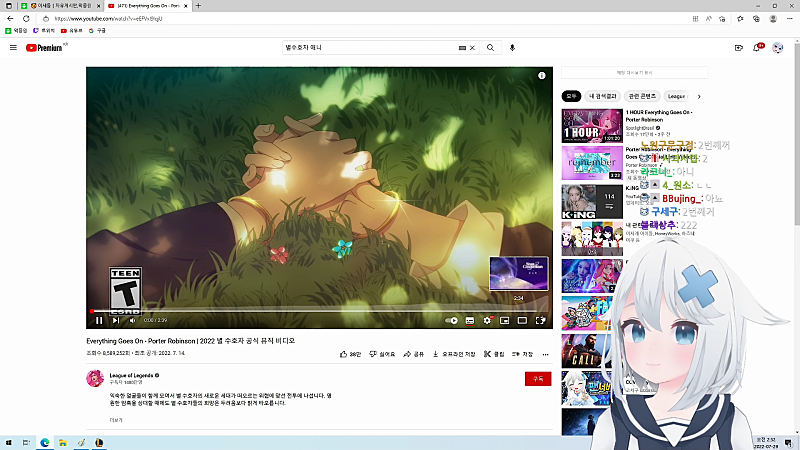
Task: Like the video
Action: tap(351, 354)
